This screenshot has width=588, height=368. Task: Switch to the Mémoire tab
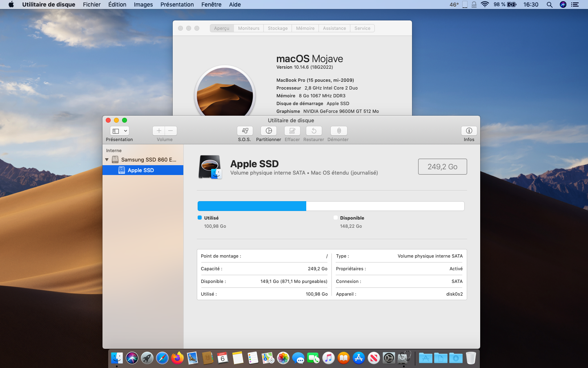(x=305, y=28)
